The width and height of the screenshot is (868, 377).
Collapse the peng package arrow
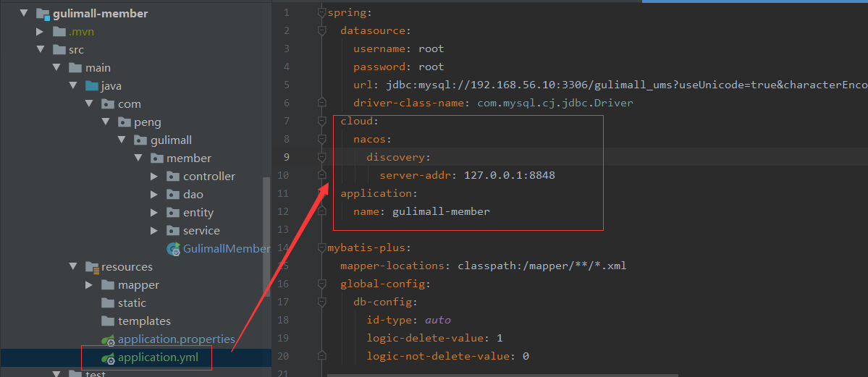pyautogui.click(x=106, y=122)
